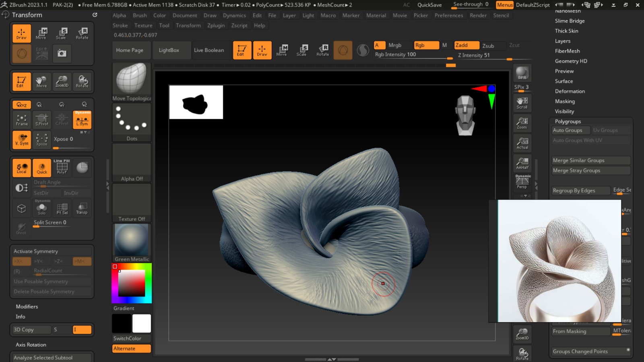Select the Scale tool in top toolbar
The height and width of the screenshot is (362, 644).
pos(302,50)
